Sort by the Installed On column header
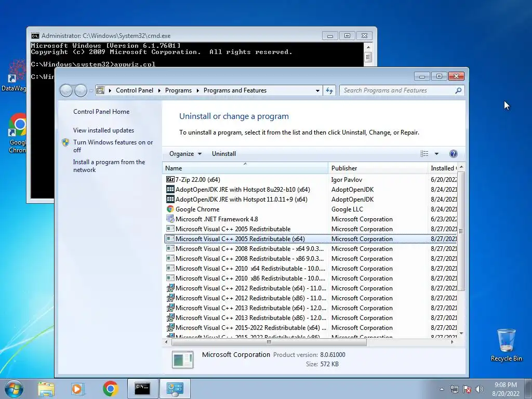 443,168
